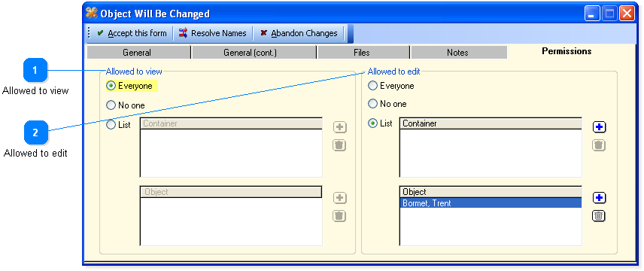The image size is (644, 271).
Task: Switch to the Files tab
Action: click(363, 53)
